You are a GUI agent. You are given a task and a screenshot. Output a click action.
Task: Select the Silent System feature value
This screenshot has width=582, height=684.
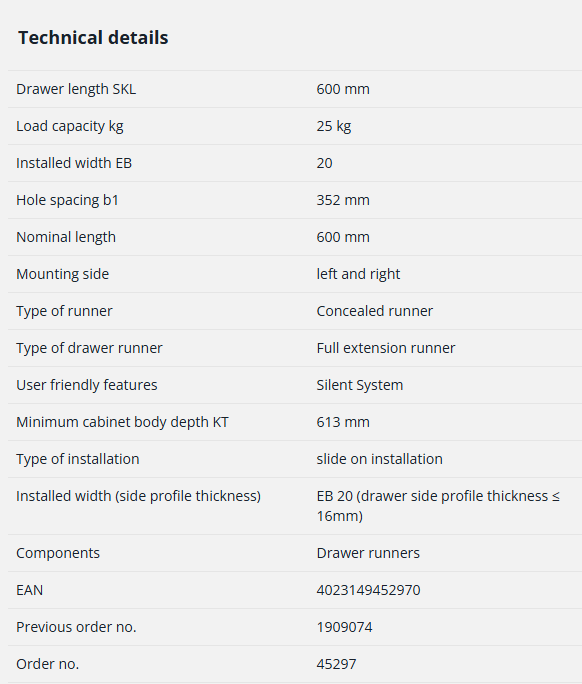[360, 385]
